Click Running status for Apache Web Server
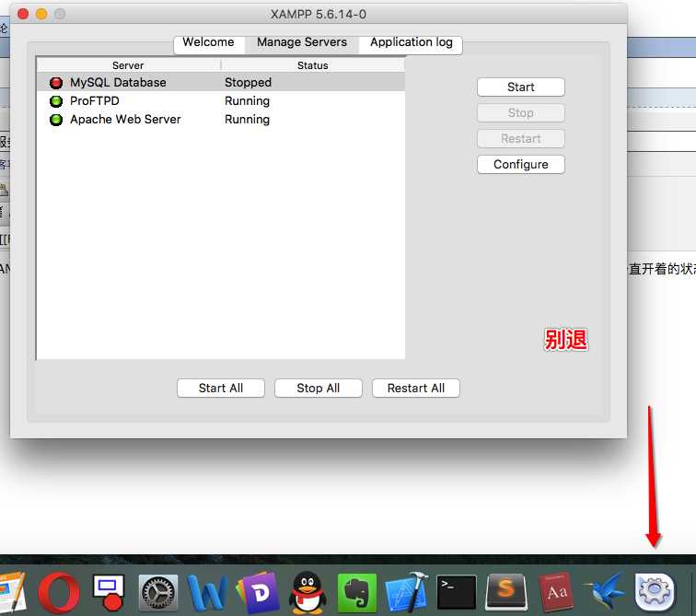This screenshot has height=616, width=696. point(247,120)
